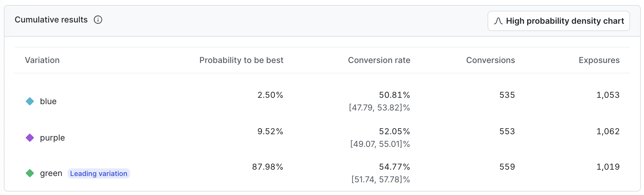The height and width of the screenshot is (195, 644).
Task: Click the Exposures column header
Action: [599, 60]
